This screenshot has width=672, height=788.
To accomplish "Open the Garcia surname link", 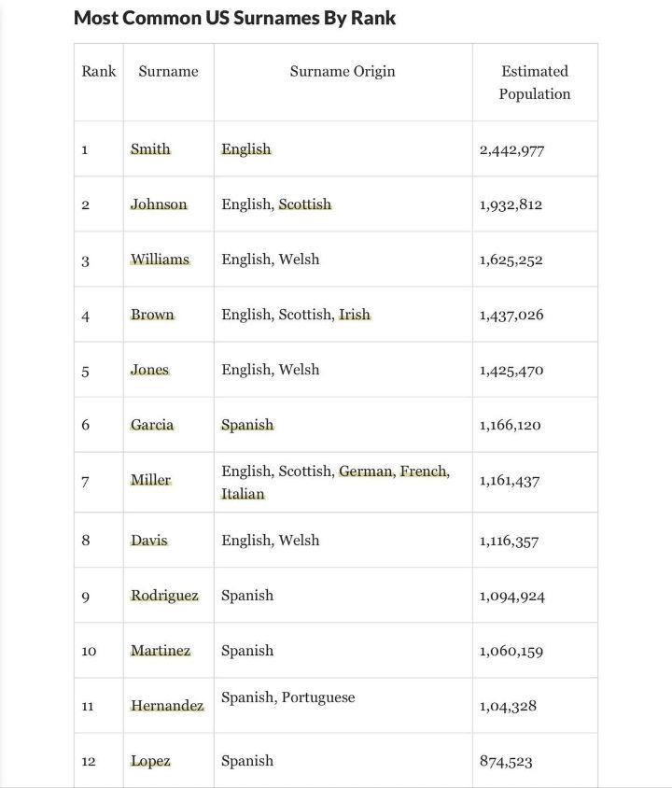I will (x=152, y=425).
